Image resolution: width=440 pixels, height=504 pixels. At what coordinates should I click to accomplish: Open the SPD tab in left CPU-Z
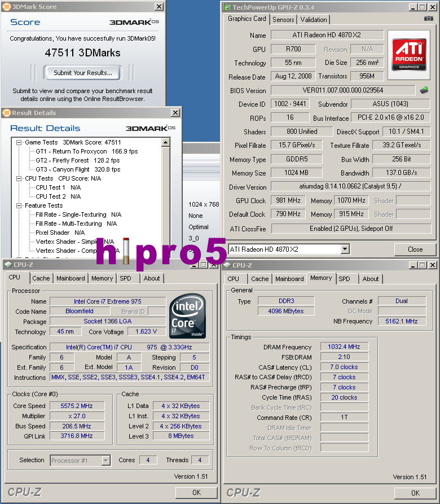point(126,278)
